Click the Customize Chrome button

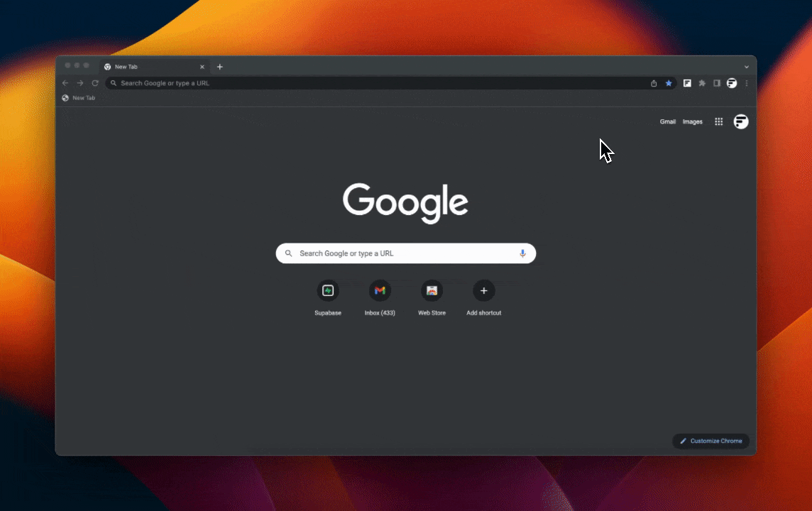click(710, 441)
